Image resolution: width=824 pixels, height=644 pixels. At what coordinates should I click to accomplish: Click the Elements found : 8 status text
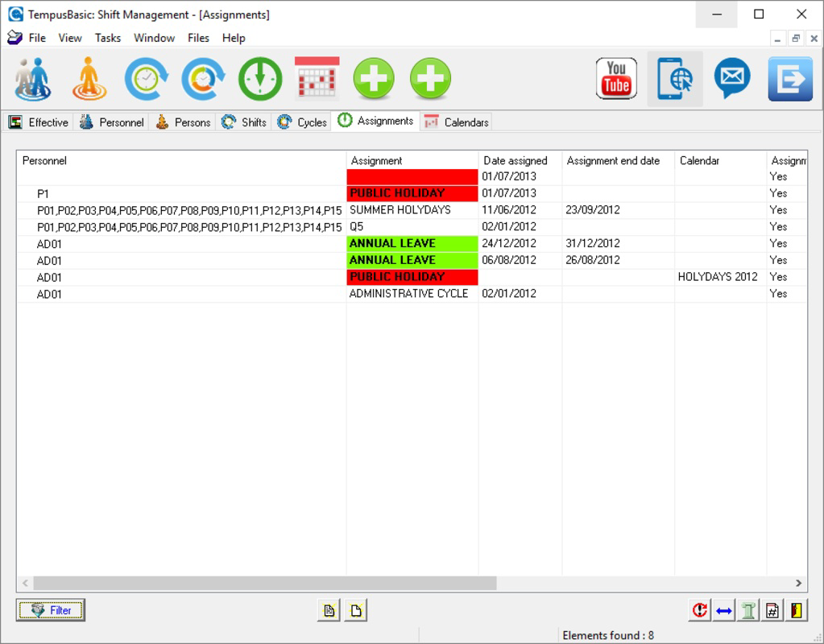tap(608, 636)
